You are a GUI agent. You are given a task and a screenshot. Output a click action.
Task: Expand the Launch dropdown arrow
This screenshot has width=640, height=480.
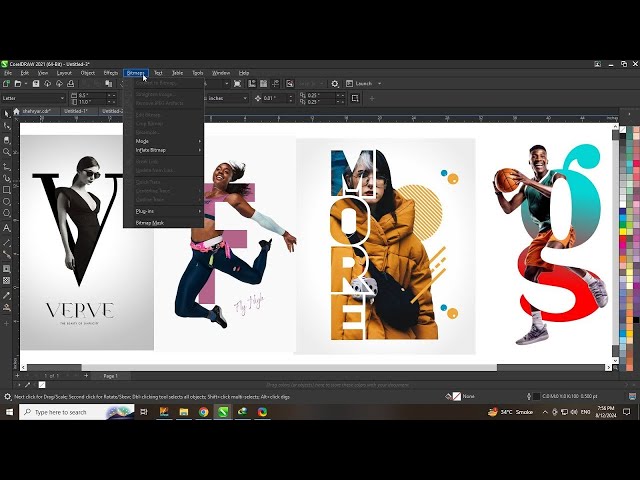380,84
